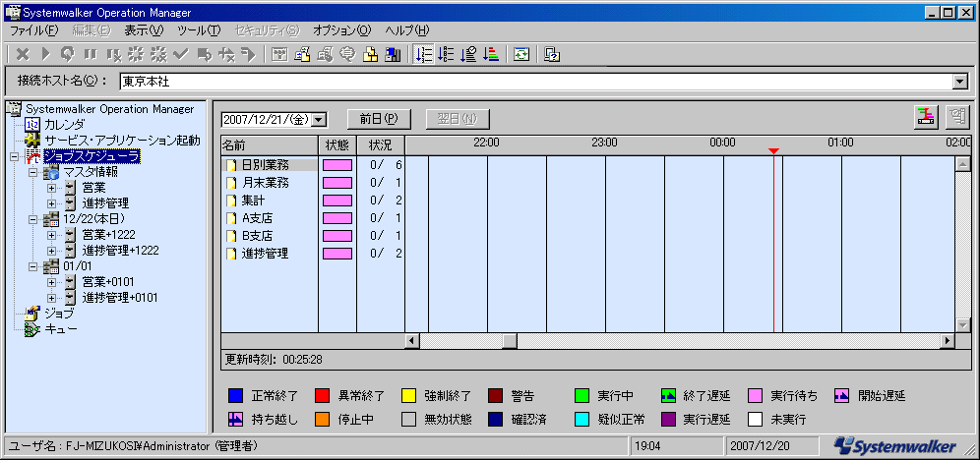Viewport: 980px width, 460px height.
Task: Click the vertical scrollbar down arrow
Action: point(962,325)
